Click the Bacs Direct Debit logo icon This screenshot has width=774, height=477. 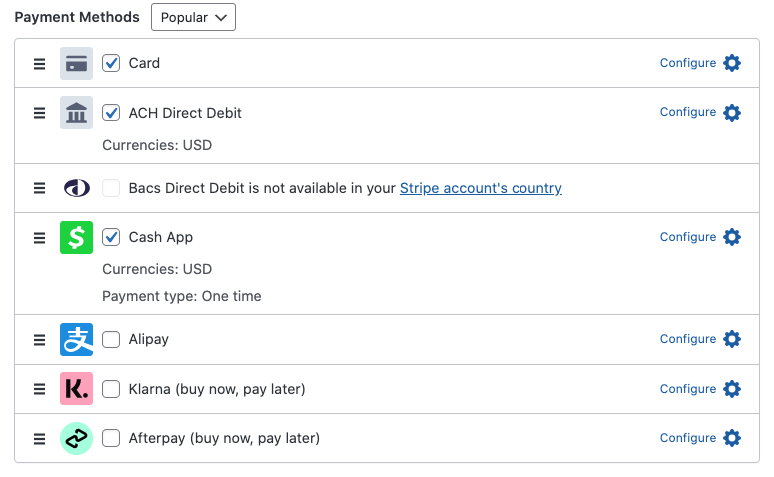(76, 188)
